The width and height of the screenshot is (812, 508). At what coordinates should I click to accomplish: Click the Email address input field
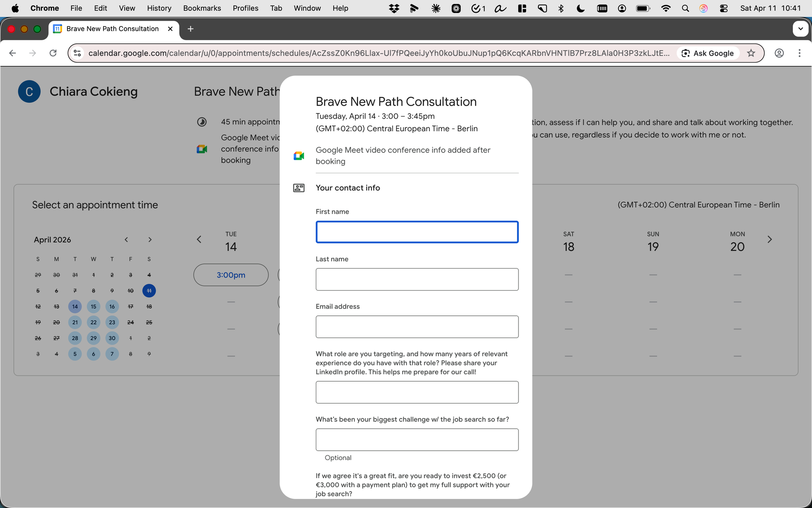tap(417, 327)
